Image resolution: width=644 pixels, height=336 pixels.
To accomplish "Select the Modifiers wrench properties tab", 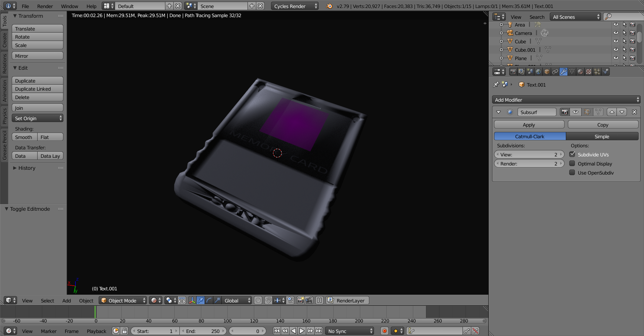I will pyautogui.click(x=563, y=71).
